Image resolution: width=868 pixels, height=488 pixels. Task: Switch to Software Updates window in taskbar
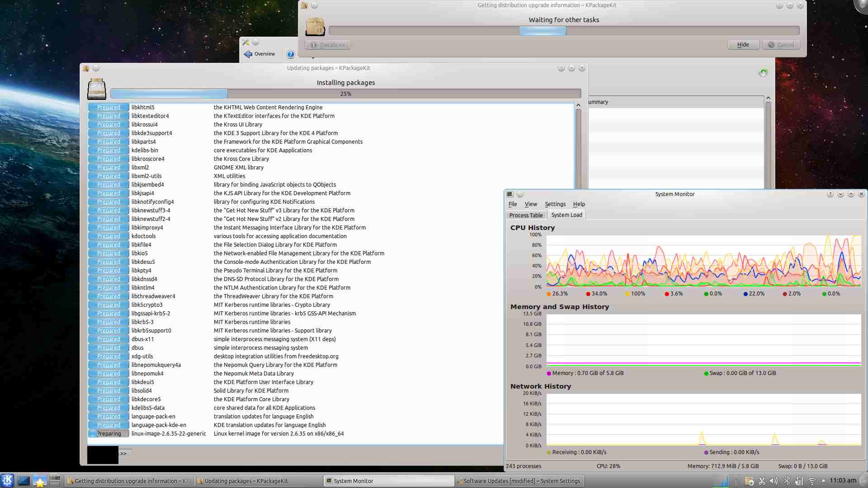tap(519, 481)
